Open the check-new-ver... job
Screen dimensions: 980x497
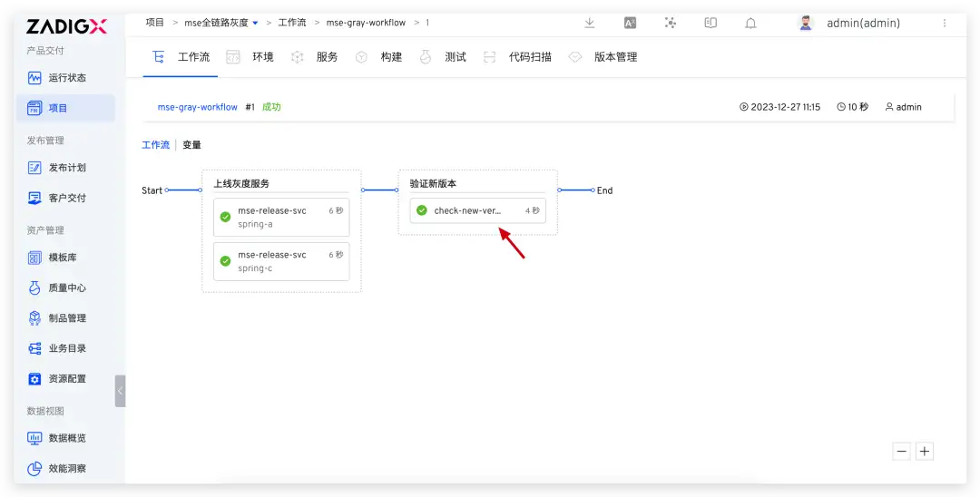pyautogui.click(x=478, y=210)
